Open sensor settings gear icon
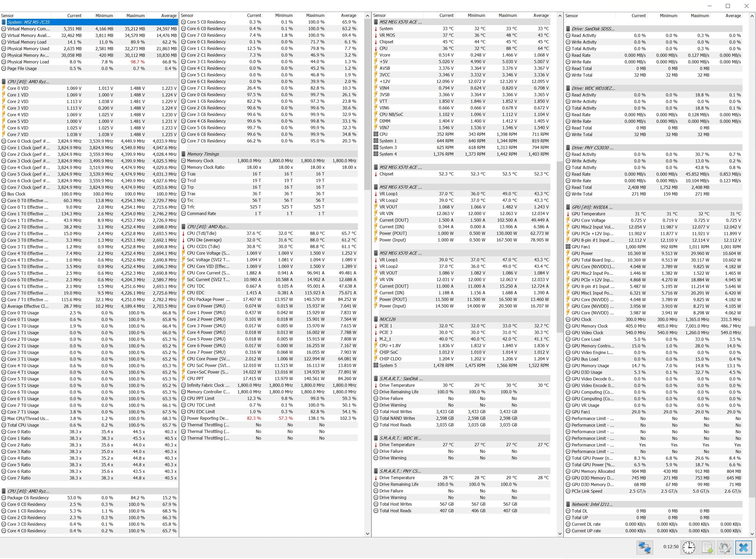This screenshot has width=756, height=559. tap(725, 547)
